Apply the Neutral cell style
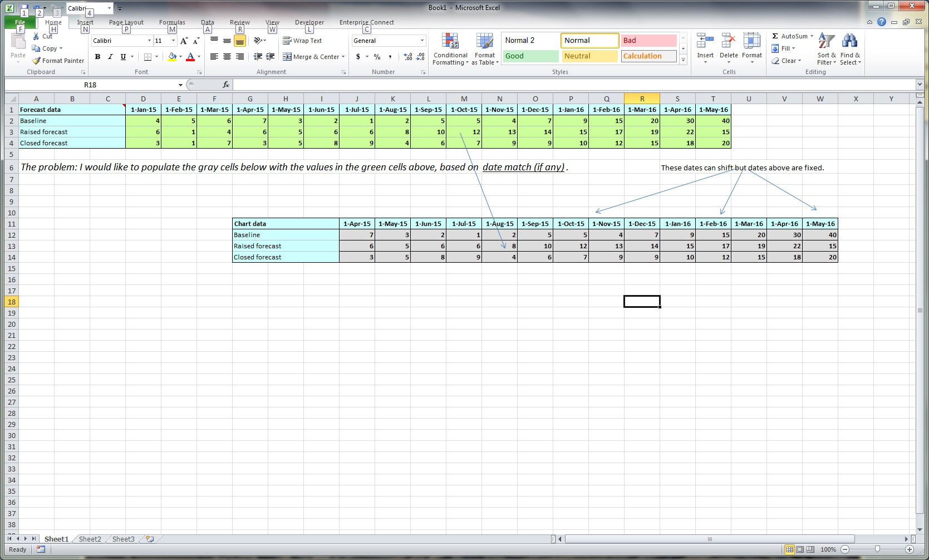This screenshot has width=929, height=560. [x=590, y=56]
